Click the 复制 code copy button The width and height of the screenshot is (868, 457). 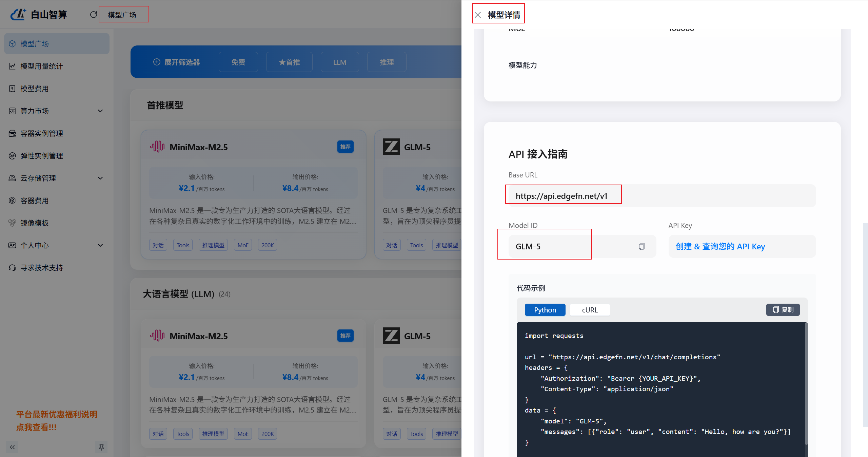[x=783, y=310]
